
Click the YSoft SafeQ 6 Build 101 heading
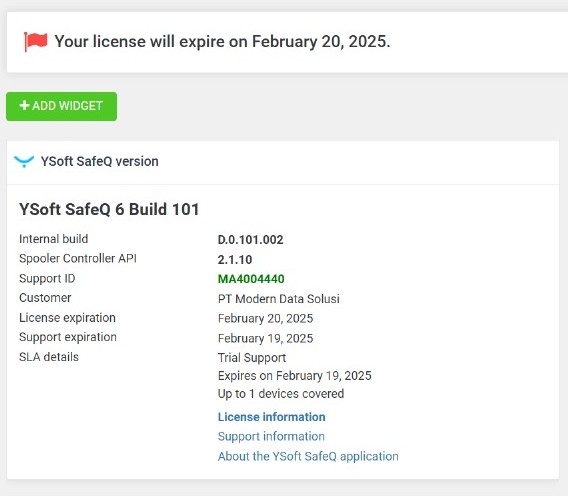109,209
